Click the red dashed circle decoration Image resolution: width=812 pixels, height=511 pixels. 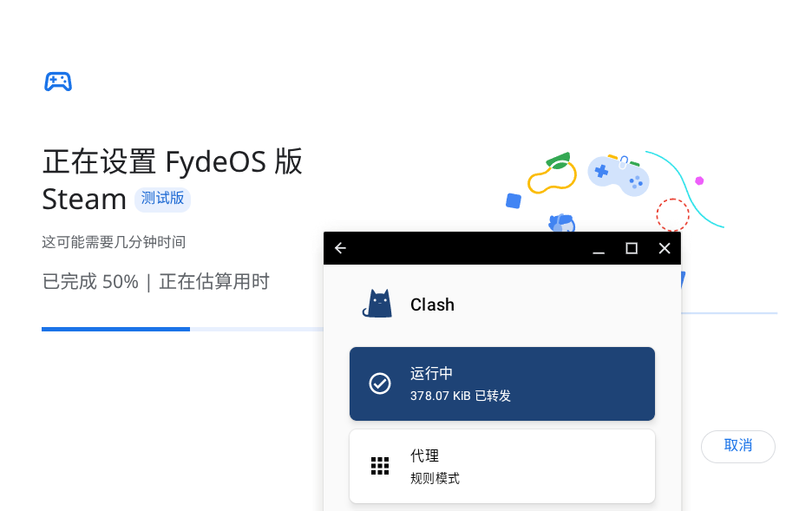coord(672,214)
